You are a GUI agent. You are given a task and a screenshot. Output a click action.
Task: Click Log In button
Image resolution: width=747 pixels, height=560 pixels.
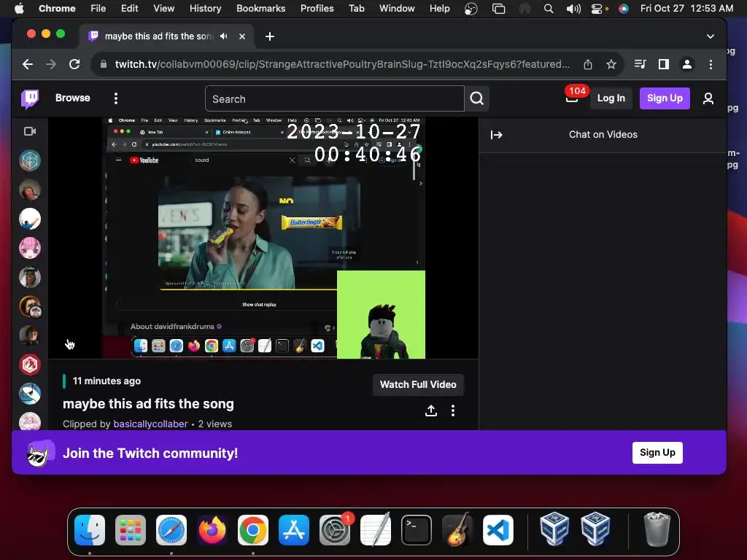click(x=611, y=98)
